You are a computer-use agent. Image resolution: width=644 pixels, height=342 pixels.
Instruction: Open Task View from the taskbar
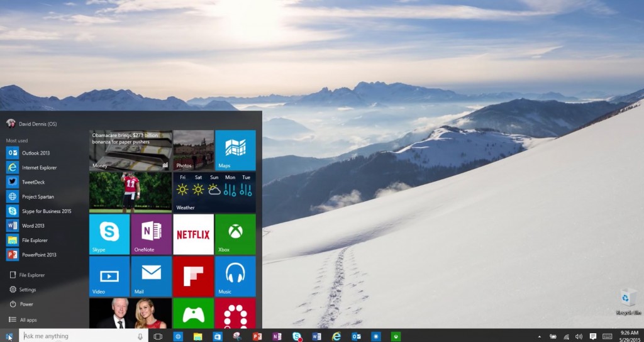158,336
